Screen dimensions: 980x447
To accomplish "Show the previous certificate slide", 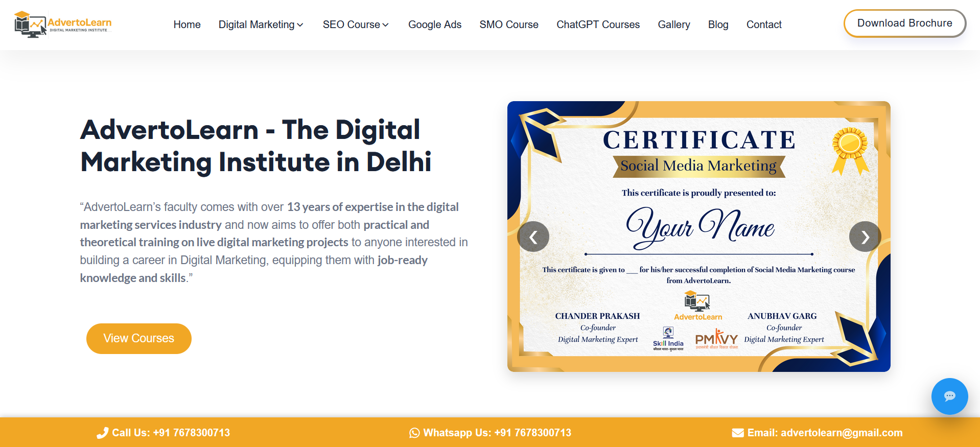I will tap(533, 237).
